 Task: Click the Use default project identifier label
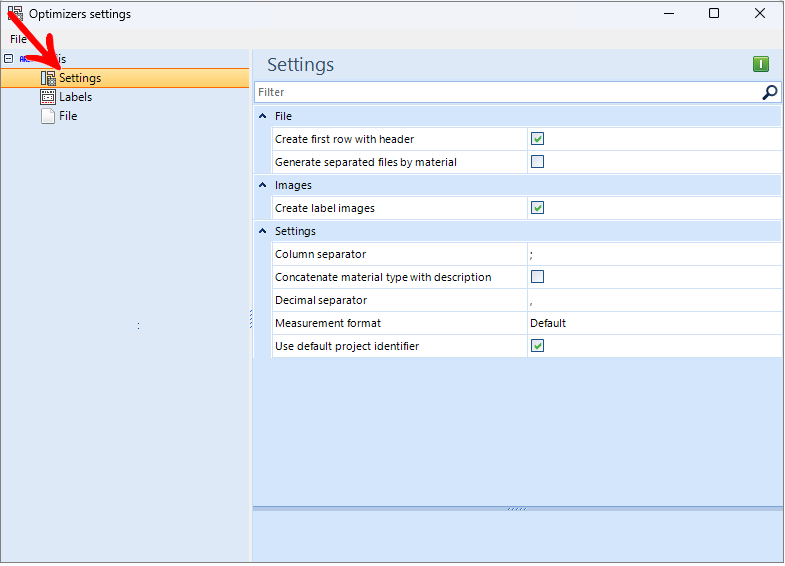[347, 346]
